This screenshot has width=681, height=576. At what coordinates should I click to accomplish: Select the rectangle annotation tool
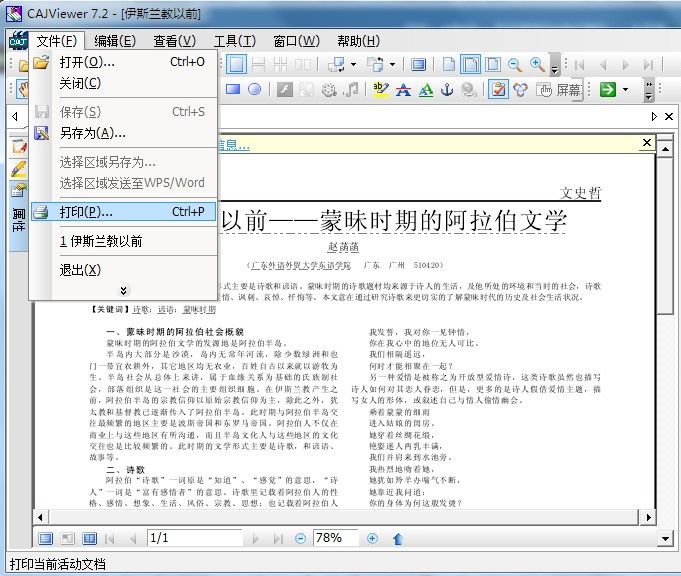[x=233, y=89]
